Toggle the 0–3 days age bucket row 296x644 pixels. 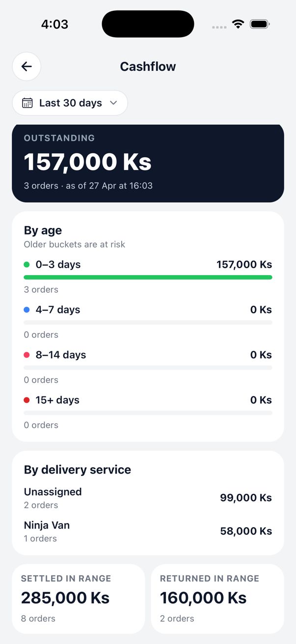(x=147, y=264)
